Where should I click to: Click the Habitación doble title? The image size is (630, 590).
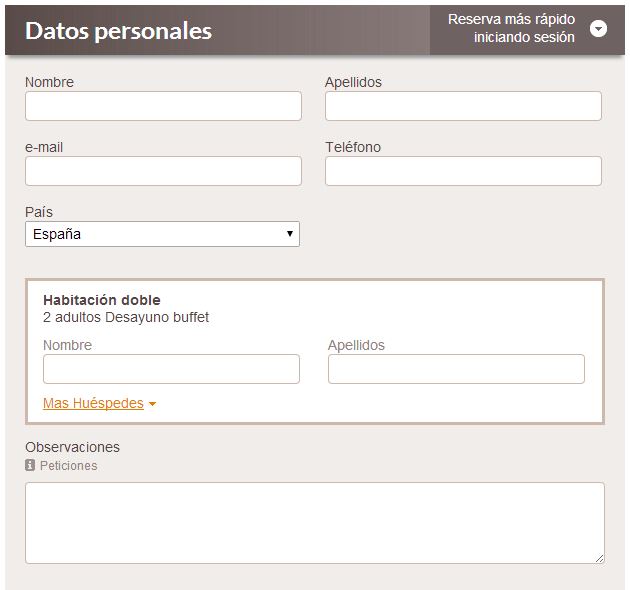click(x=102, y=300)
